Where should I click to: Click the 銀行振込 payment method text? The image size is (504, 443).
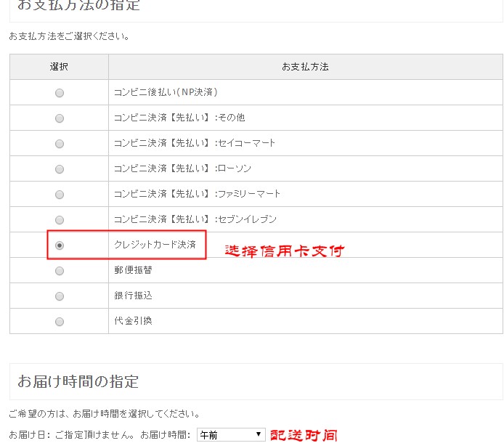point(133,296)
